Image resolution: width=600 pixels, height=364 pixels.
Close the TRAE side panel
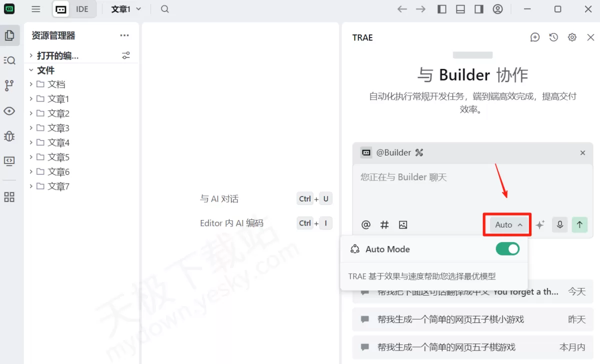click(x=590, y=37)
